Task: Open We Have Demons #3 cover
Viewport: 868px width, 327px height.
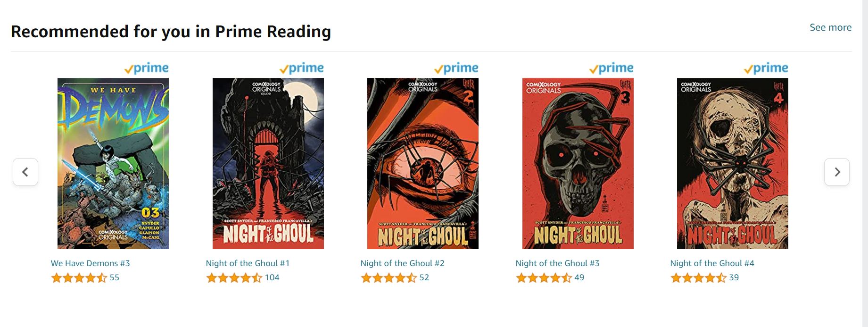Action: (x=113, y=163)
